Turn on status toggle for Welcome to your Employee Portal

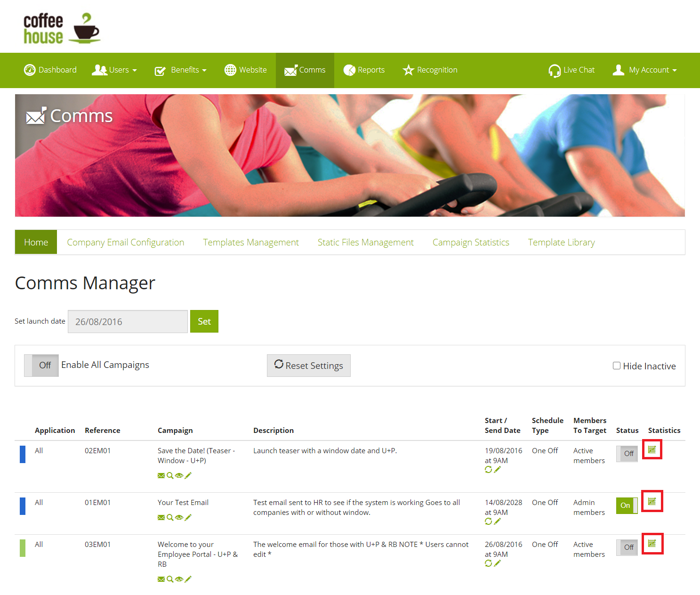627,547
